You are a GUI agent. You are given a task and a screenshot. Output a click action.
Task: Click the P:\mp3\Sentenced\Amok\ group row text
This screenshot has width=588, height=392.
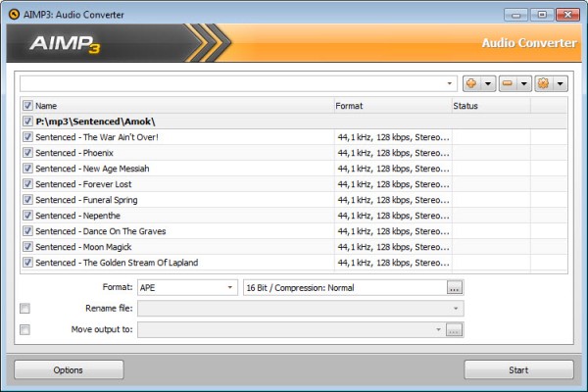[x=95, y=122]
